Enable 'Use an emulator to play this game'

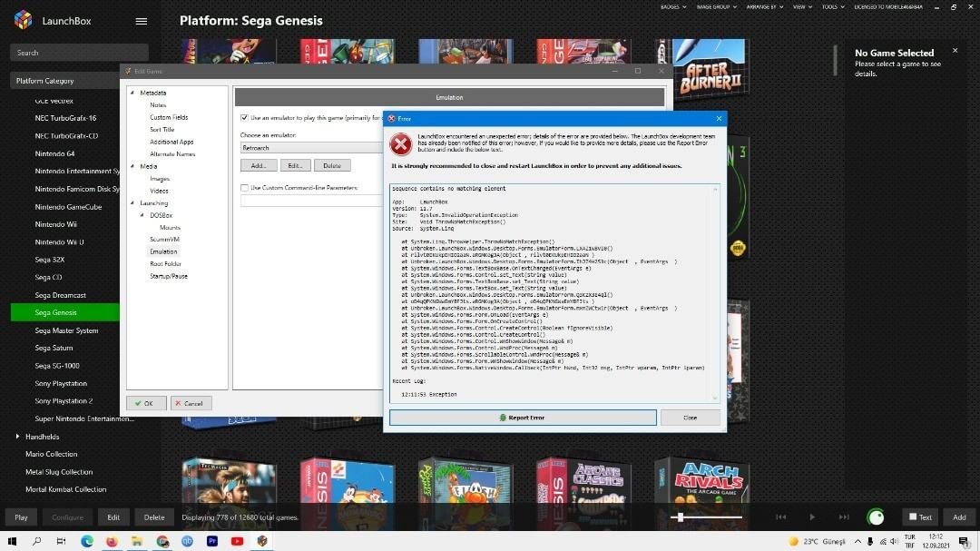point(244,118)
